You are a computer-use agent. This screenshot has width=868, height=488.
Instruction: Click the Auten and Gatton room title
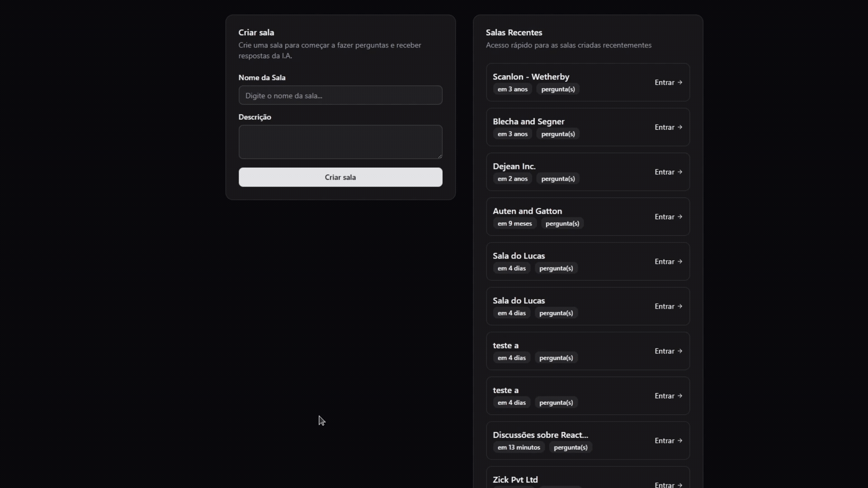pos(527,211)
